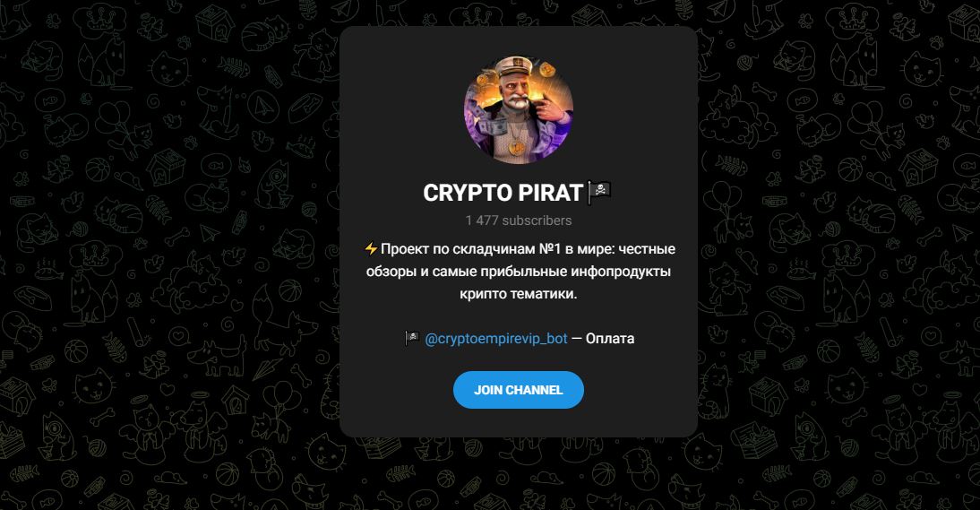The image size is (980, 510).
Task: Click the word PIRAT in channel title
Action: (x=551, y=193)
